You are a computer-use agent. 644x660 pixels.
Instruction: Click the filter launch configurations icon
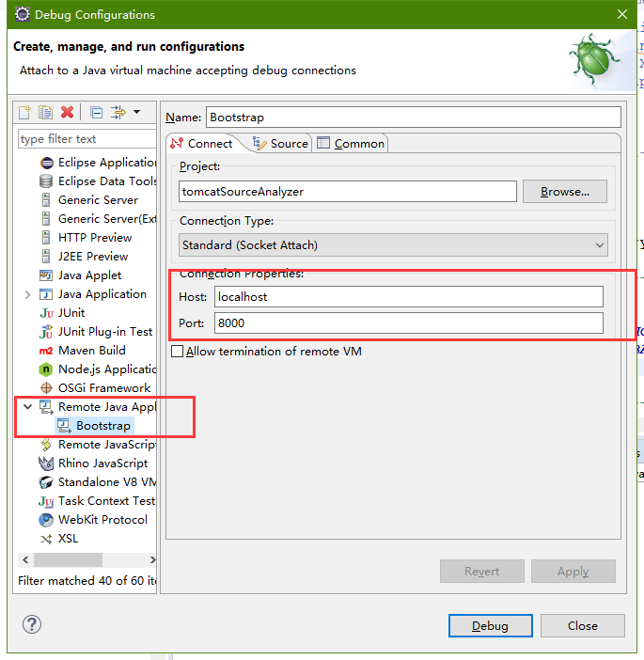[x=118, y=113]
